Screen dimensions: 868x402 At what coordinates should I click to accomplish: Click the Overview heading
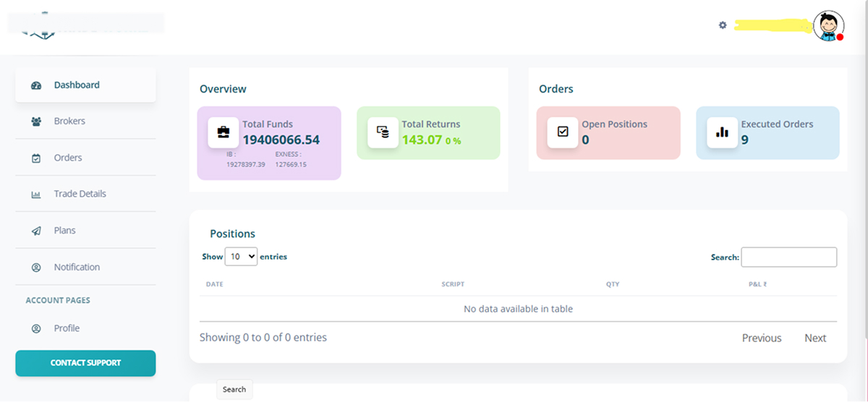pos(223,89)
